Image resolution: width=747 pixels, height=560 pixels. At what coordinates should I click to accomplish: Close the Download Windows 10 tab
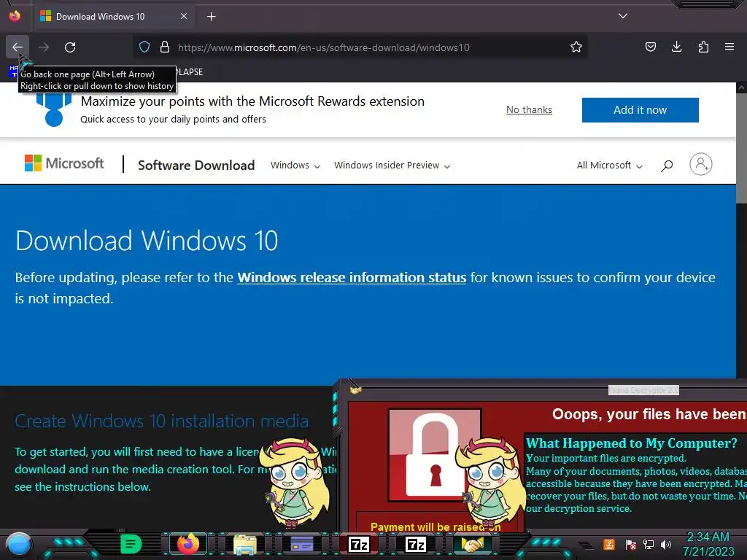pyautogui.click(x=183, y=16)
